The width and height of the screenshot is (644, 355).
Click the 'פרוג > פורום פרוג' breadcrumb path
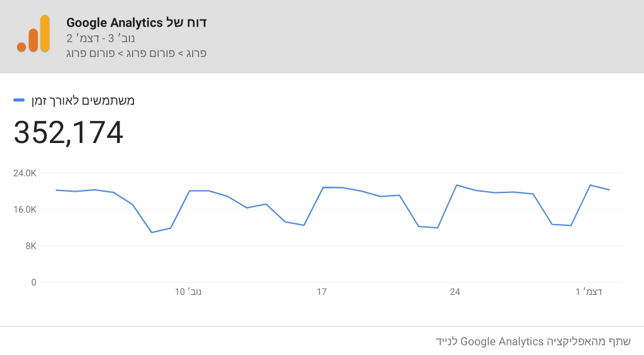click(137, 53)
